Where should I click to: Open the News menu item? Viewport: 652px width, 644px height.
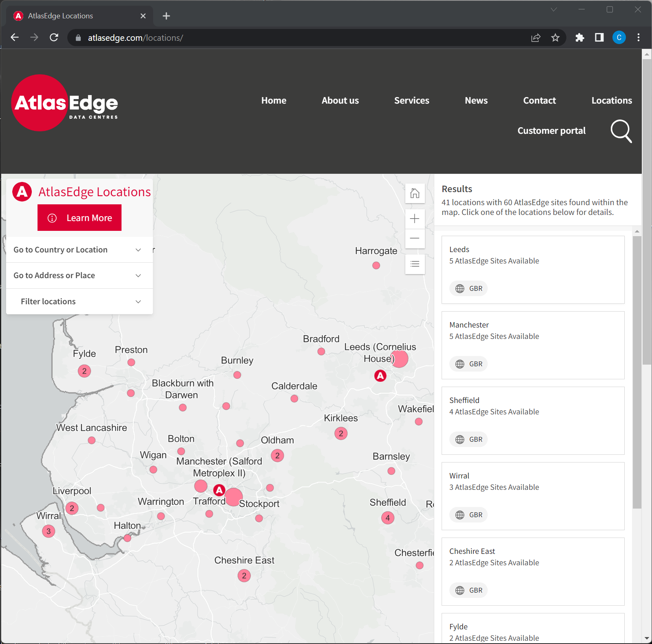476,100
